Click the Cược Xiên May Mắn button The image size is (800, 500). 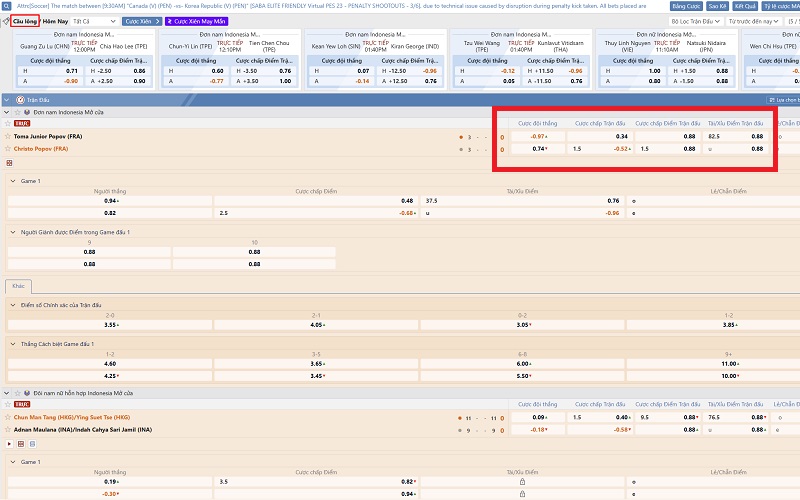pyautogui.click(x=196, y=20)
